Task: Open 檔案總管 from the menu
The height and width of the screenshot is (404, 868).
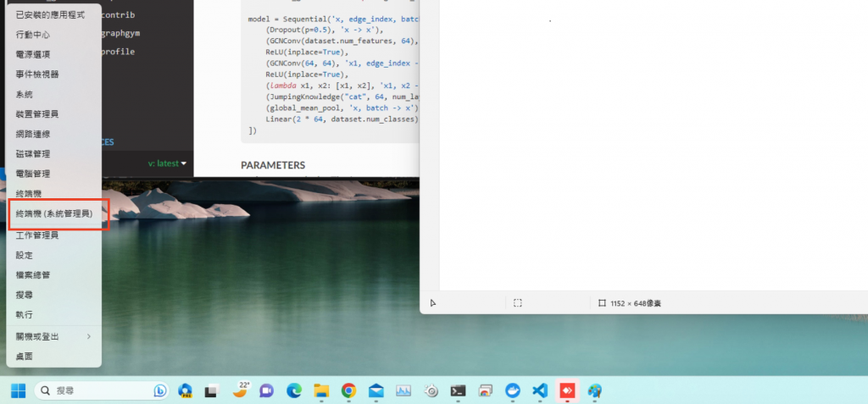Action: click(x=53, y=275)
